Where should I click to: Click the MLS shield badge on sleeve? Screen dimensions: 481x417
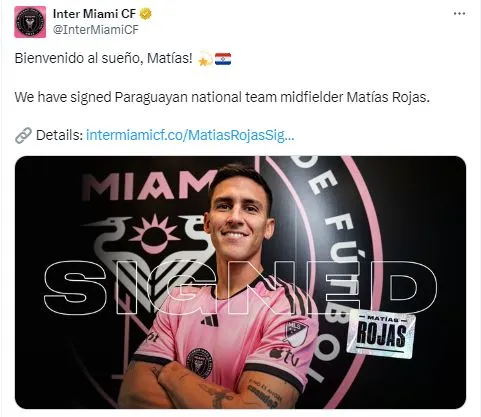click(296, 333)
